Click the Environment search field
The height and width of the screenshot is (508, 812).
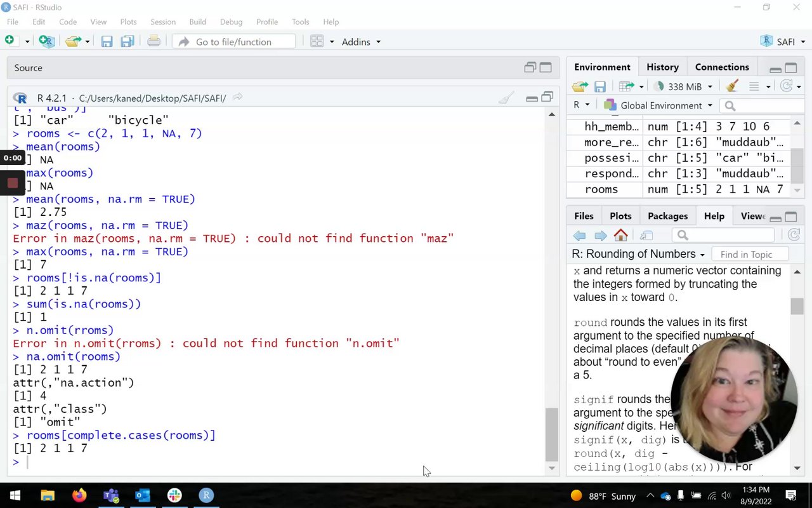point(763,105)
